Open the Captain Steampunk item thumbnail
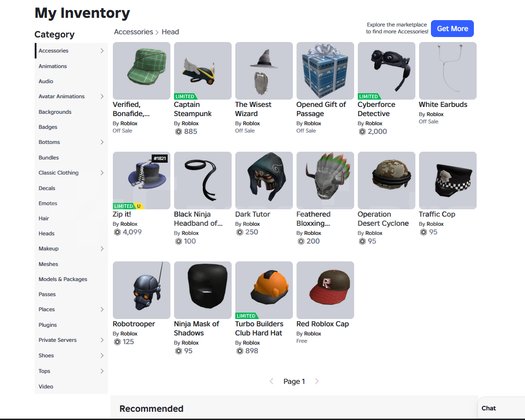This screenshot has width=525, height=420. [x=203, y=71]
